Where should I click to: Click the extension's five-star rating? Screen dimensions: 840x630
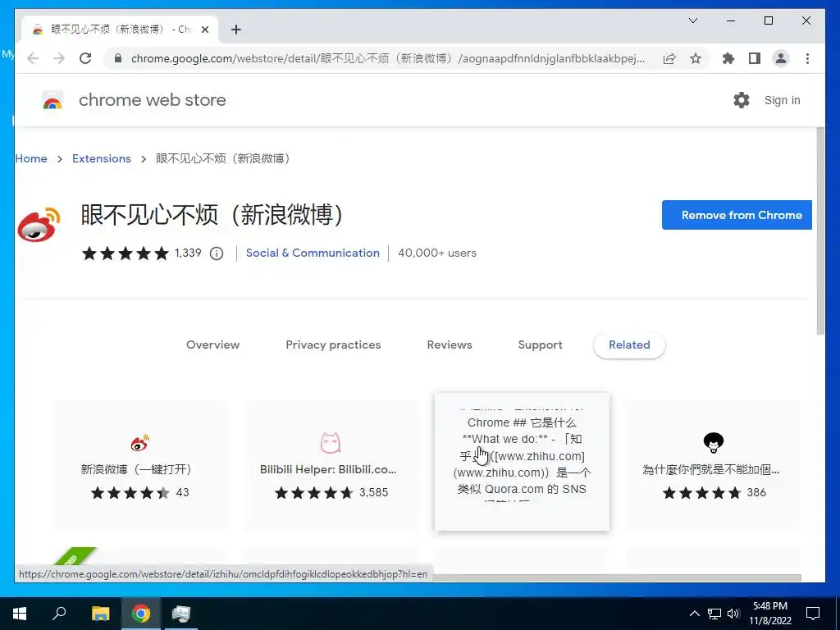(x=126, y=253)
